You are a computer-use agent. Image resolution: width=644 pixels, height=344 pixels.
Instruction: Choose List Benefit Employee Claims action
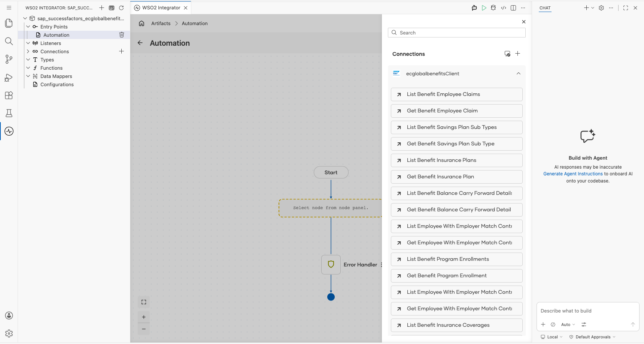click(456, 94)
